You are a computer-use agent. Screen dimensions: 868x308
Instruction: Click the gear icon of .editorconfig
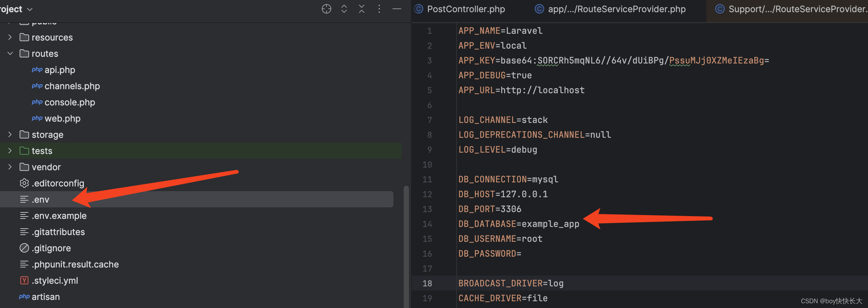point(24,183)
